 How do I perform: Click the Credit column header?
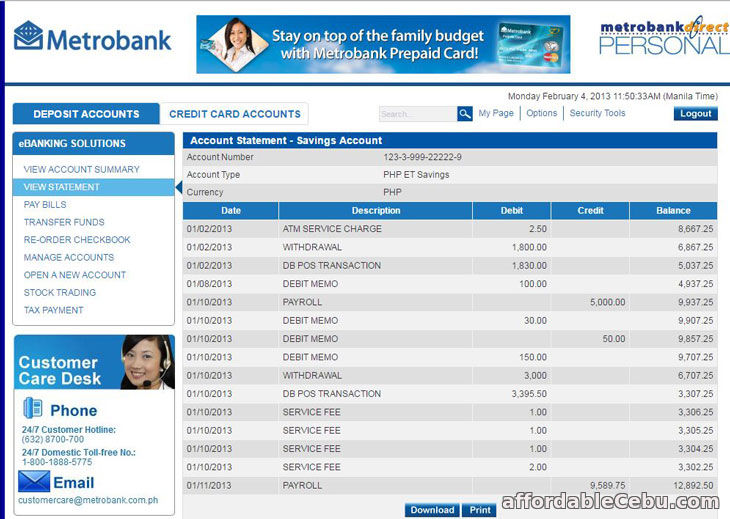(x=590, y=211)
